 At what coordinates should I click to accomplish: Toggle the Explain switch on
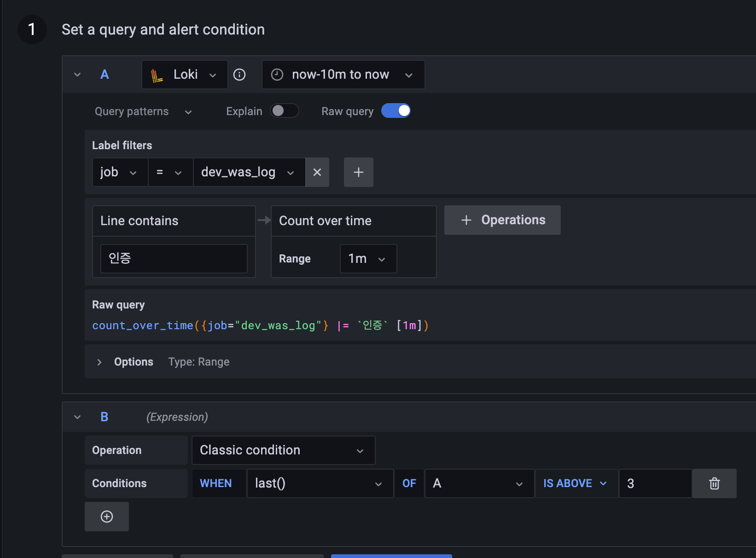[285, 111]
